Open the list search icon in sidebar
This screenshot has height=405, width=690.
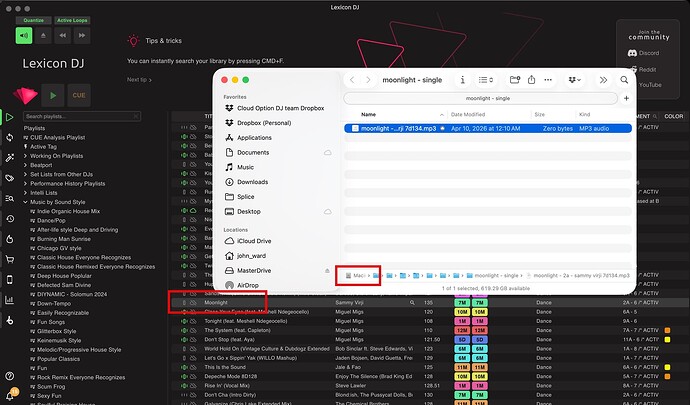[9, 199]
